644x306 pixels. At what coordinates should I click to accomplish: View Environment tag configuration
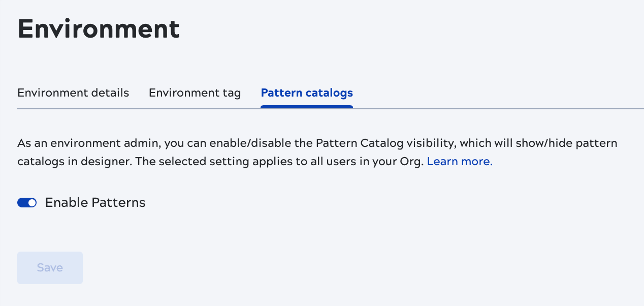point(195,93)
